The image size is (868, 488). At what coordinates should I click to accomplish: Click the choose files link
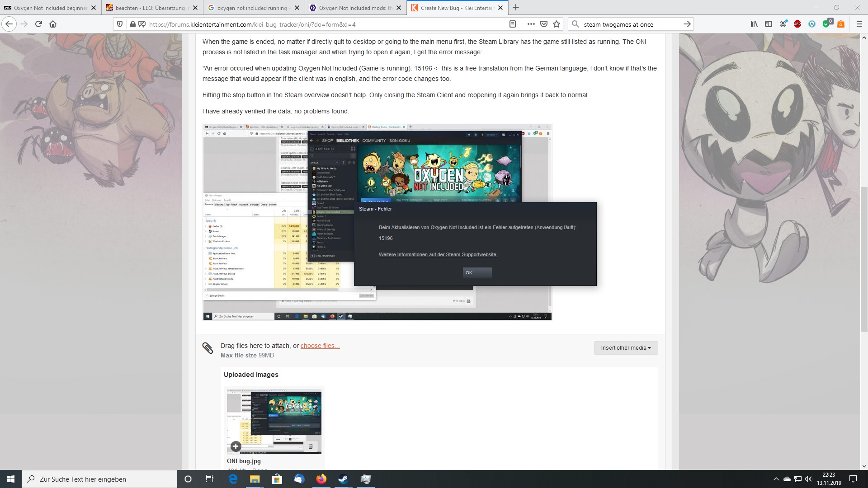point(320,346)
